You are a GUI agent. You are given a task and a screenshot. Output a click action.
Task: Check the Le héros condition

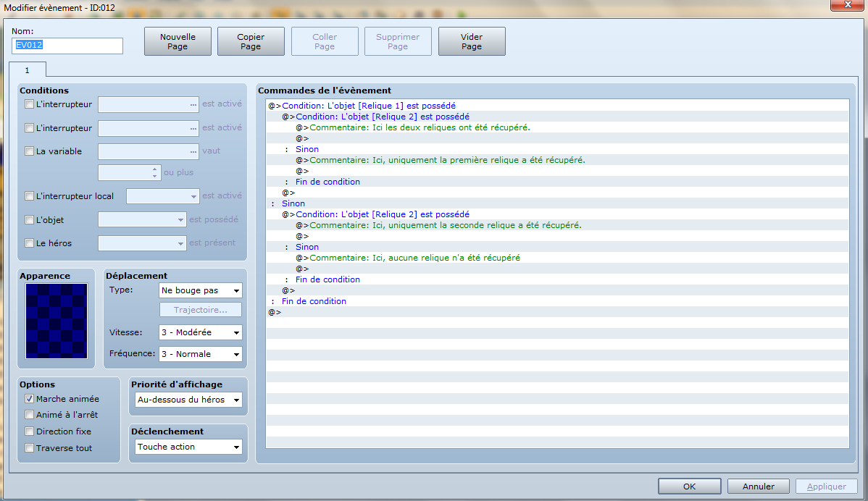tap(29, 243)
